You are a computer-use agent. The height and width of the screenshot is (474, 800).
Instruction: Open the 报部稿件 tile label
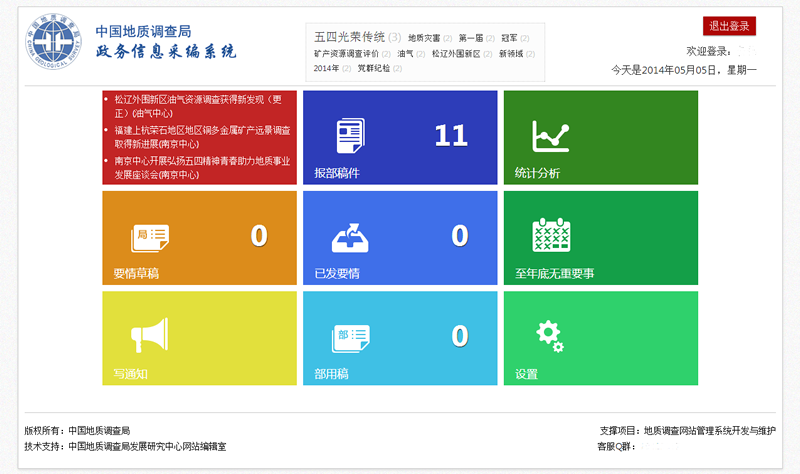(x=337, y=173)
